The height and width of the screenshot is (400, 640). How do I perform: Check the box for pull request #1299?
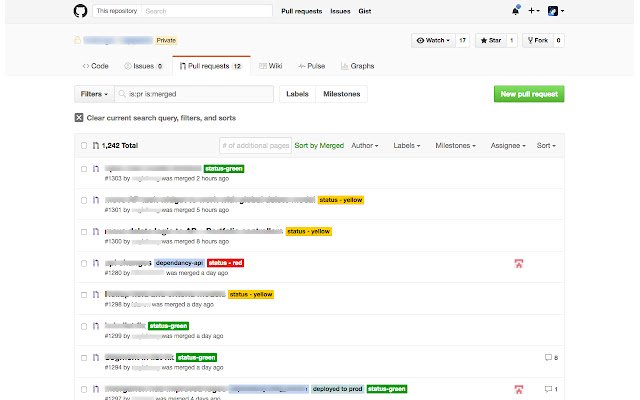click(x=84, y=327)
